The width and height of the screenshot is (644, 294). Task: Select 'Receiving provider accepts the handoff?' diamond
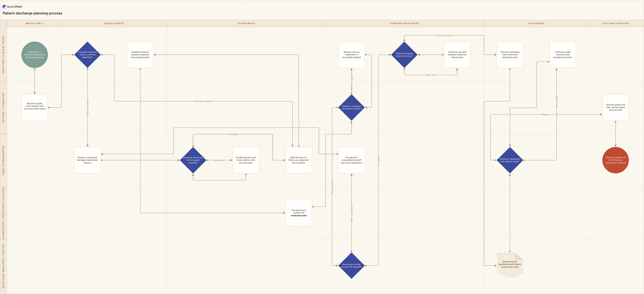(351, 266)
